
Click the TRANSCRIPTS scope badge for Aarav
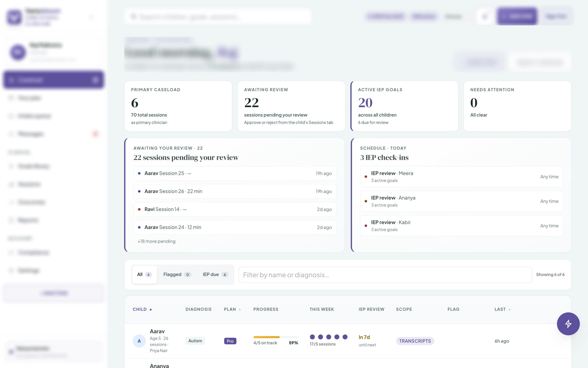coord(415,341)
